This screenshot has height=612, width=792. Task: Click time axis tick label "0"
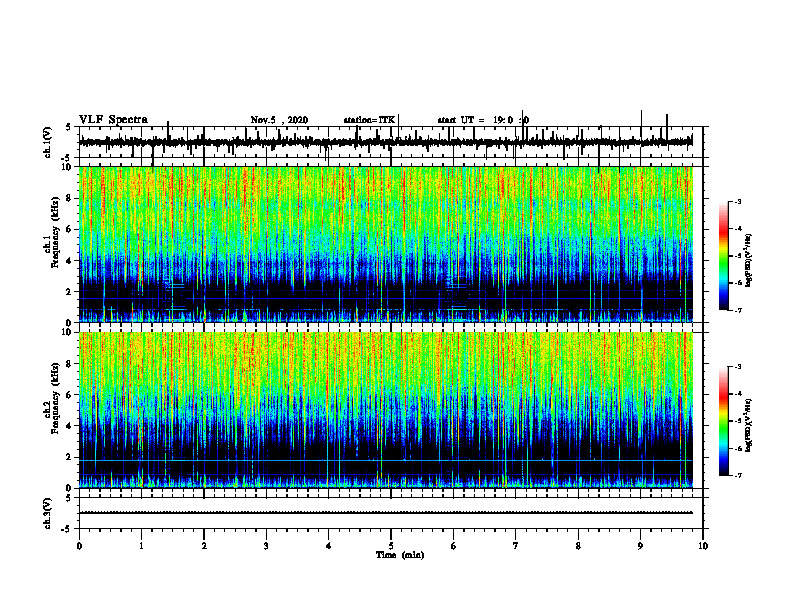point(79,546)
